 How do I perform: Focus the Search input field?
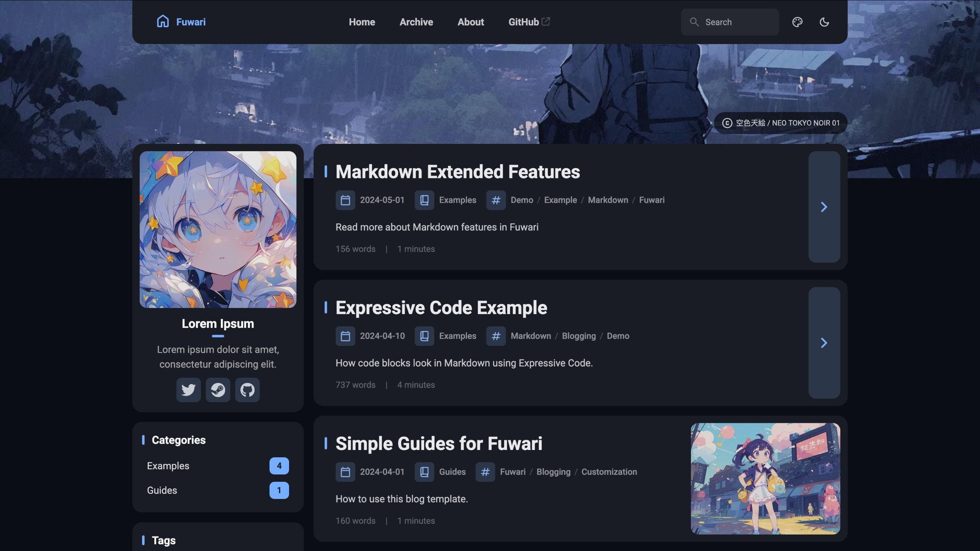pos(730,22)
